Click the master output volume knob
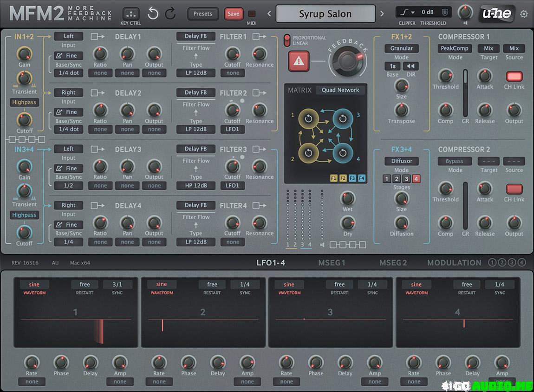Screen dimensions: 534x392 465,12
